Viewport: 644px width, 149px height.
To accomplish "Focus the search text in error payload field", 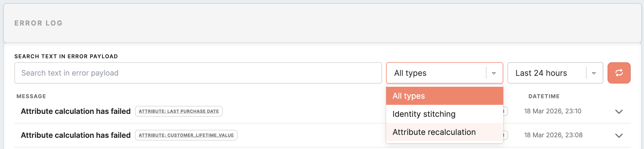I will click(198, 73).
